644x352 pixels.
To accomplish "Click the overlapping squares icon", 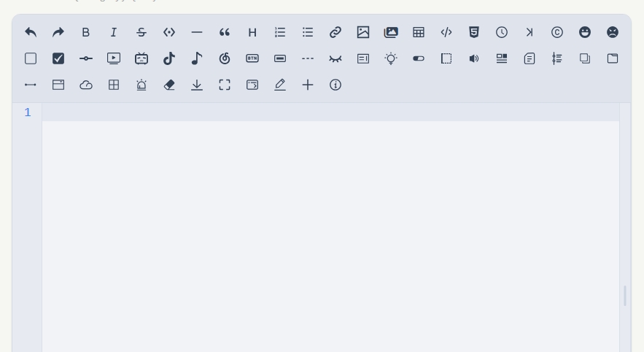I will coord(585,58).
